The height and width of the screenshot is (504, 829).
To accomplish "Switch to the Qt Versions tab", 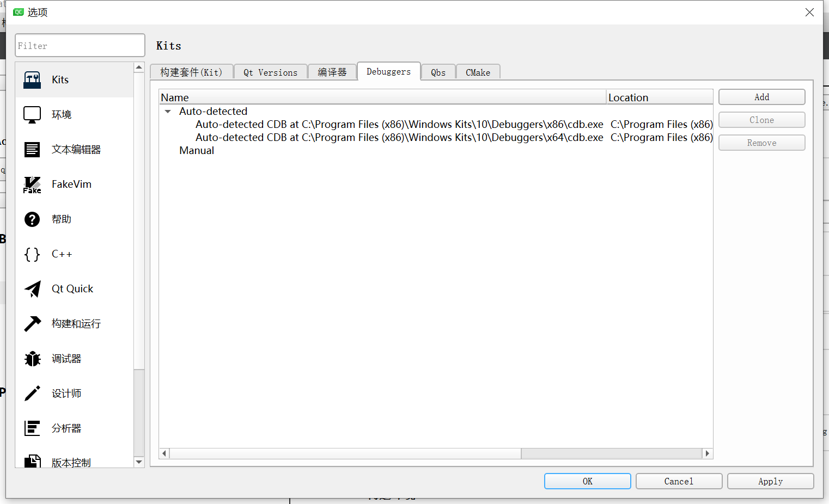I will tap(270, 72).
